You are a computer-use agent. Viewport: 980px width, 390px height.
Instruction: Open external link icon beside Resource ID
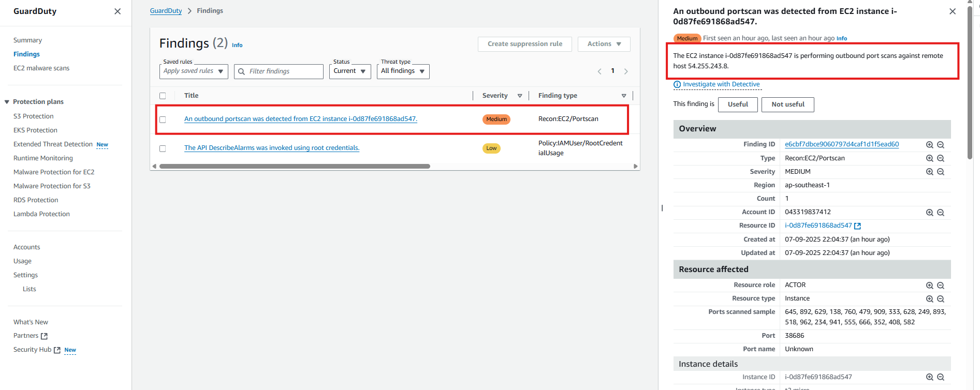(x=857, y=226)
